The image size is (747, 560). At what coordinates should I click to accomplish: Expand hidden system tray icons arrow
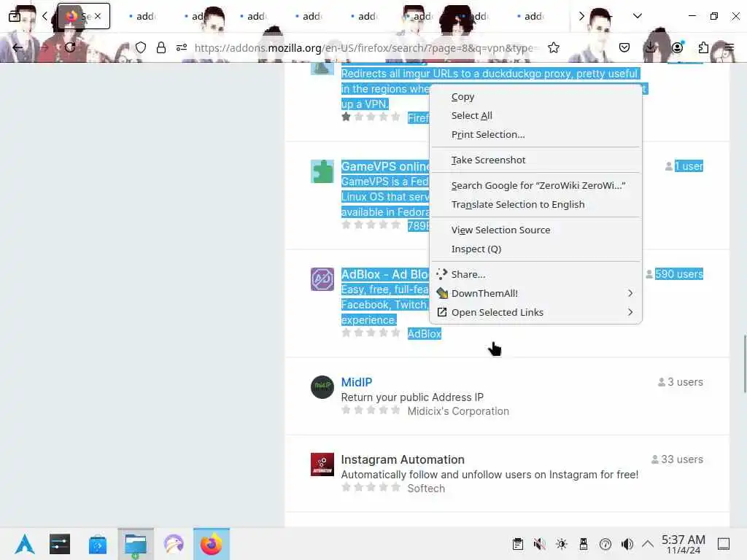point(648,544)
